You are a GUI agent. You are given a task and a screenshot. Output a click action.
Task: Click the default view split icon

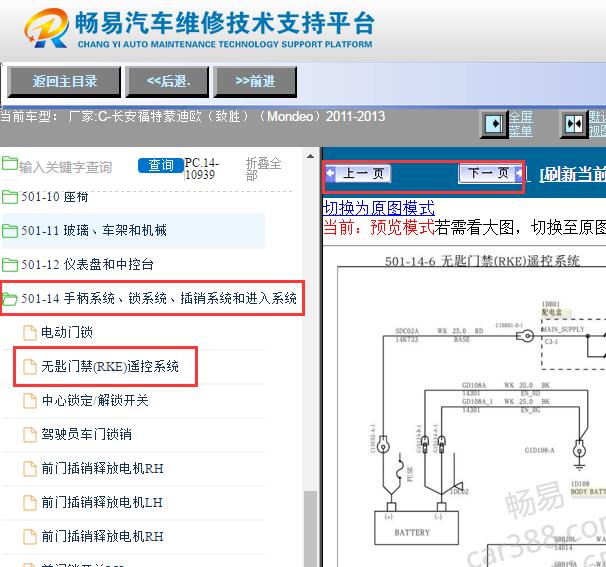tap(574, 124)
